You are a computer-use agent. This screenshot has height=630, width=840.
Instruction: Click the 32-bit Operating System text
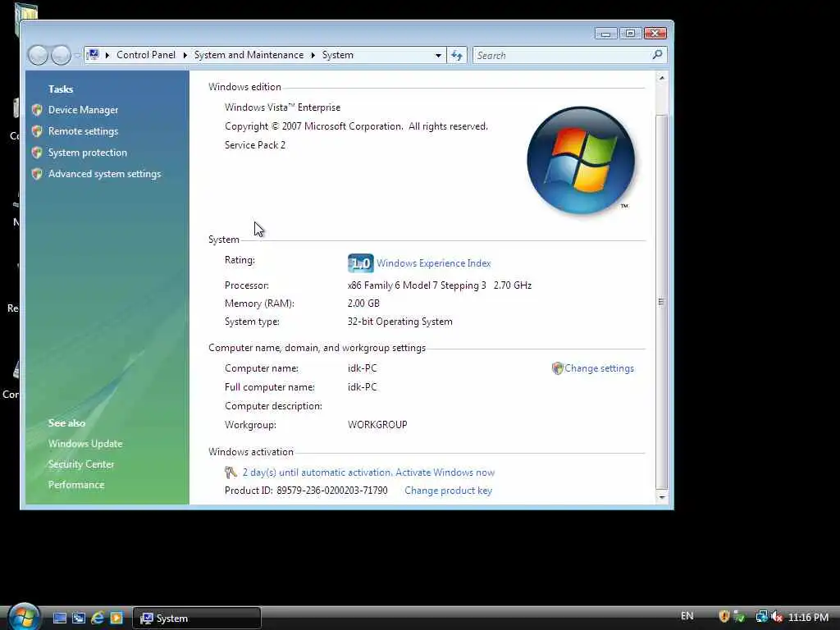coord(399,322)
